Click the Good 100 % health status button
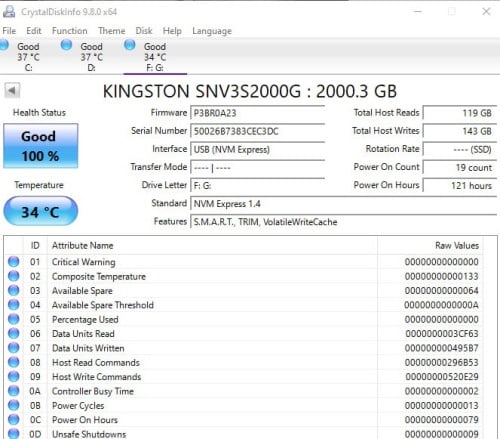The height and width of the screenshot is (439, 500). pyautogui.click(x=41, y=146)
